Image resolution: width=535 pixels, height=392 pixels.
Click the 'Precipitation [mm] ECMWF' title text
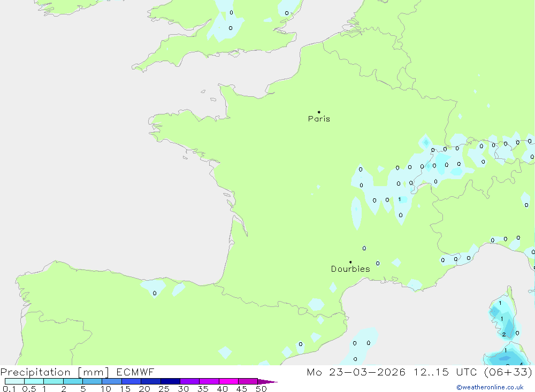(x=78, y=372)
